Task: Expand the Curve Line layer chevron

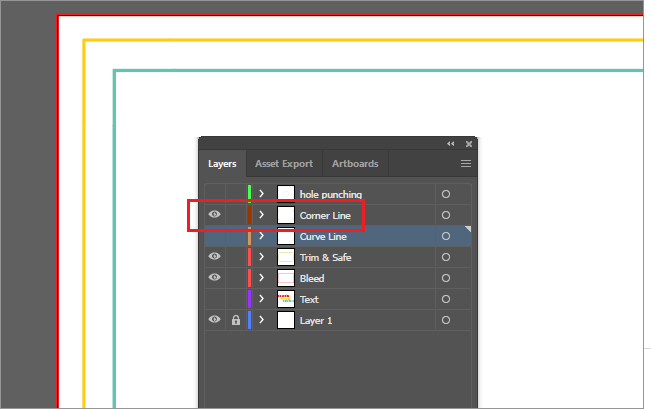Action: (261, 235)
